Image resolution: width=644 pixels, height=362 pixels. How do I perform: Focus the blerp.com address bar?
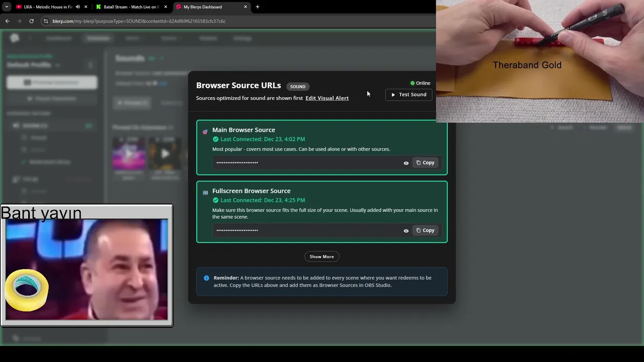click(236, 21)
